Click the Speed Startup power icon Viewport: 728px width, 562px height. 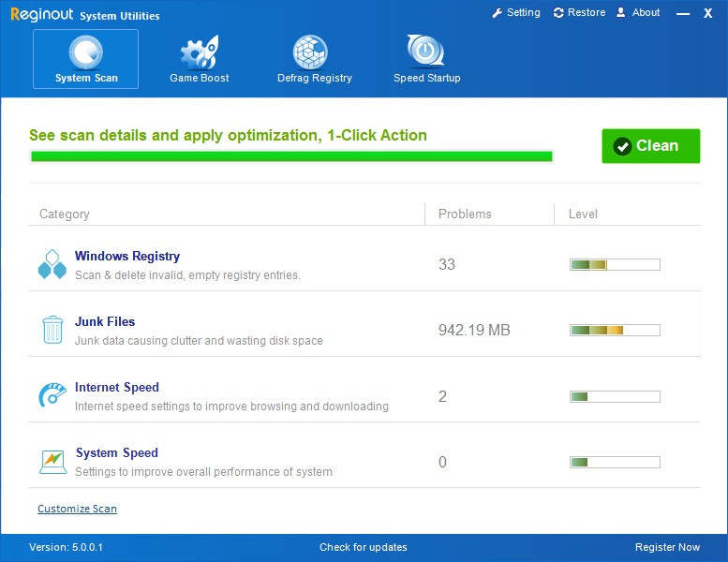click(425, 52)
